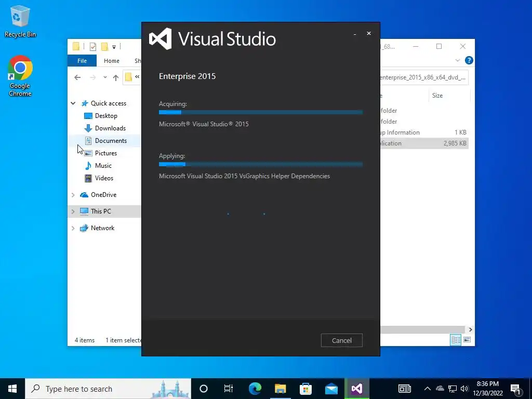
Task: Open the File tab in File Explorer
Action: tap(82, 61)
